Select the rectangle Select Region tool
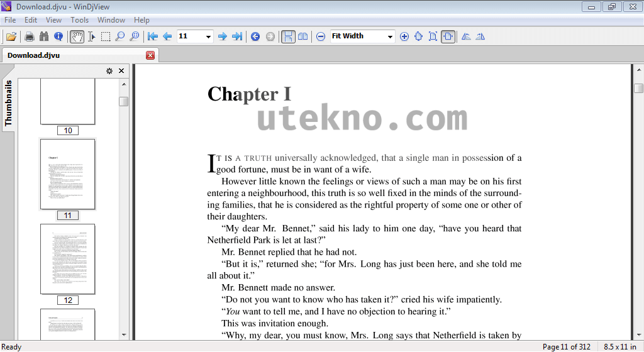Viewport: 644px width, 352px height. click(x=106, y=36)
